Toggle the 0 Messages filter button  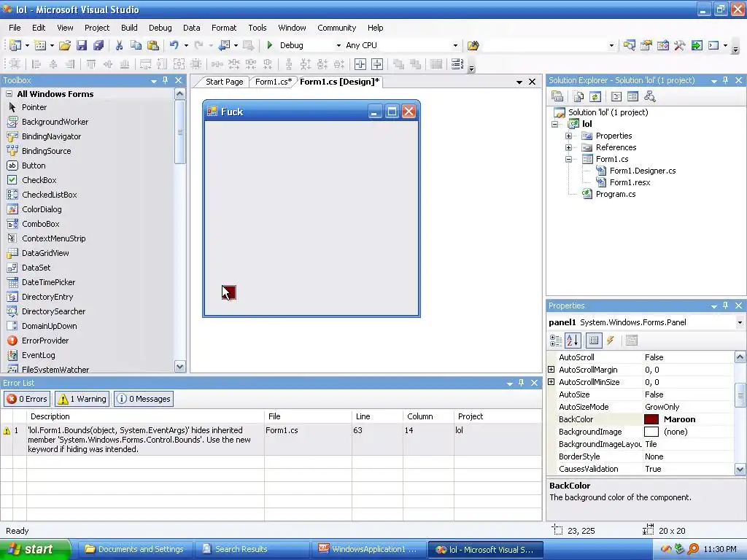point(144,399)
